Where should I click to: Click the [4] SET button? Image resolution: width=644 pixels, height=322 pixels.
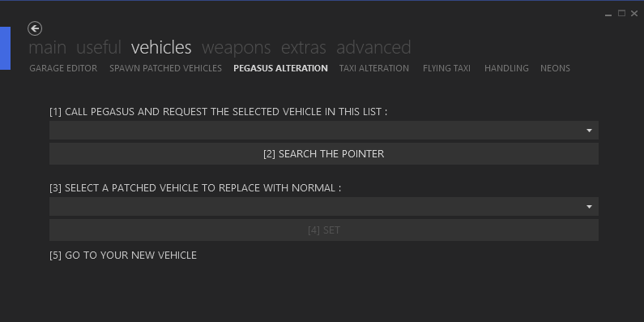click(x=324, y=230)
